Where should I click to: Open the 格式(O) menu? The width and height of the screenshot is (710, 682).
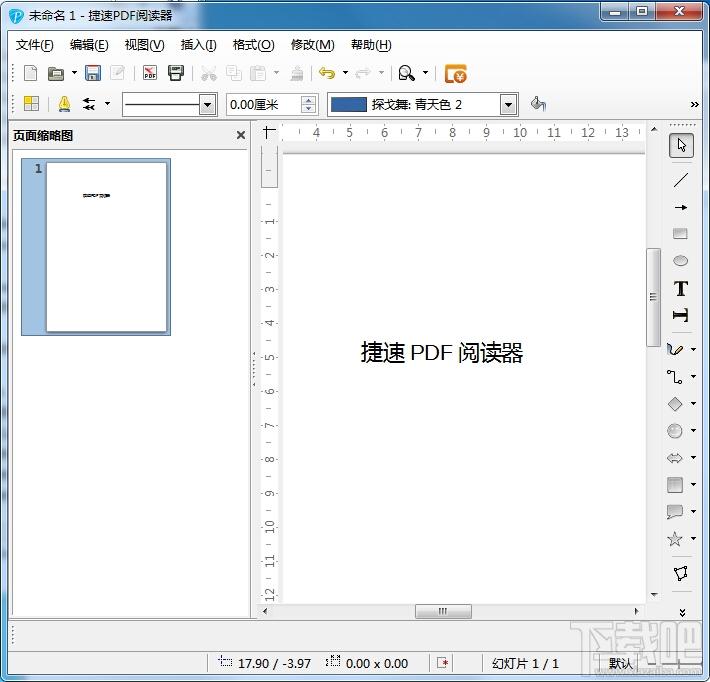point(254,45)
